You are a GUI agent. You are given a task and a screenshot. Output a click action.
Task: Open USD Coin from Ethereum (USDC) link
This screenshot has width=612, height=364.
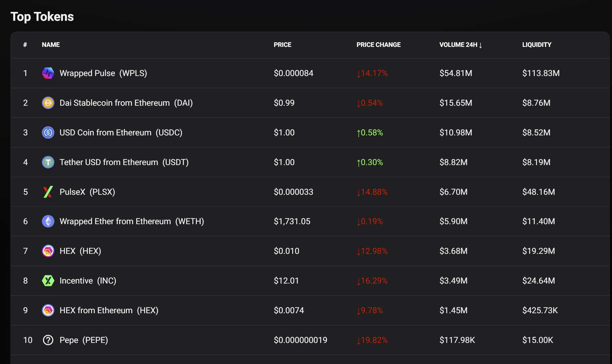click(x=121, y=132)
